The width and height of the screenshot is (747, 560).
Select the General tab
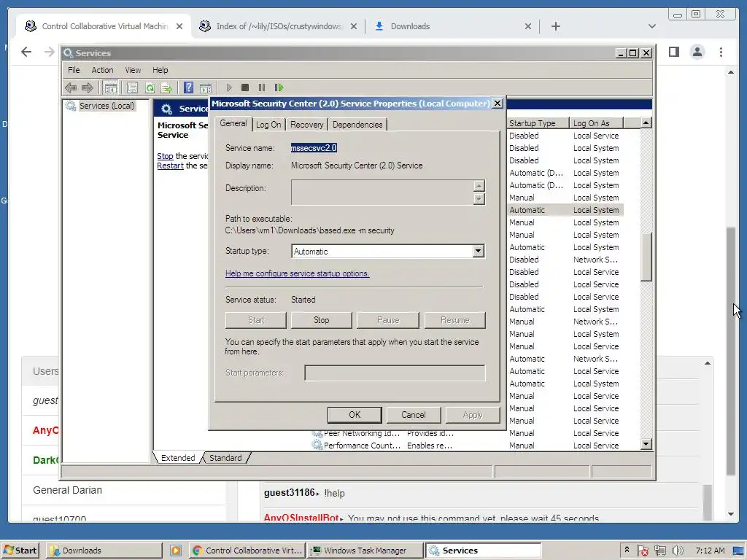[x=233, y=123]
